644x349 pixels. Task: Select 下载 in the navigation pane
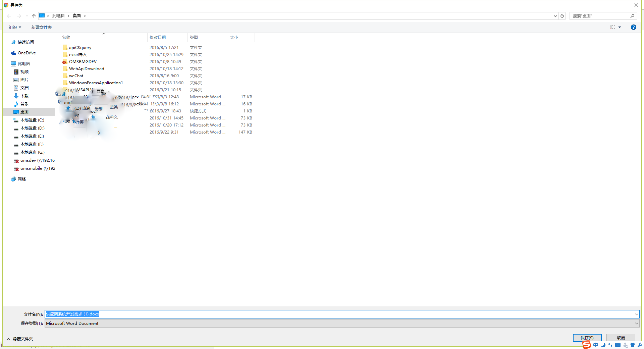coord(24,96)
